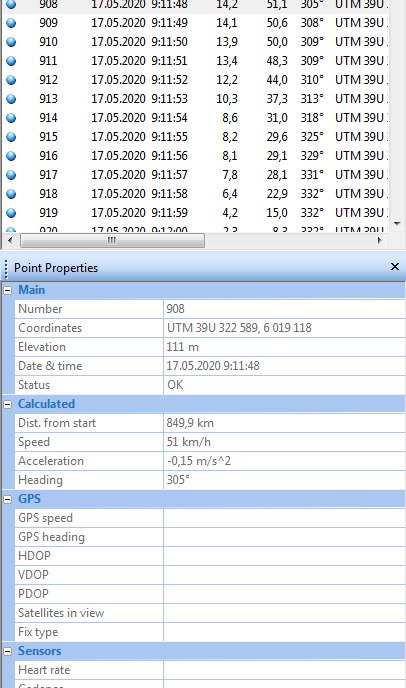Click the empty VDOP value field
Image resolution: width=406 pixels, height=688 pixels.
(x=284, y=575)
